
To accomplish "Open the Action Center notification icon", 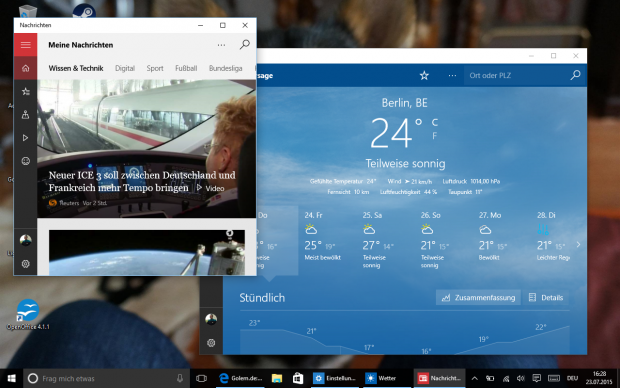I will [x=536, y=379].
